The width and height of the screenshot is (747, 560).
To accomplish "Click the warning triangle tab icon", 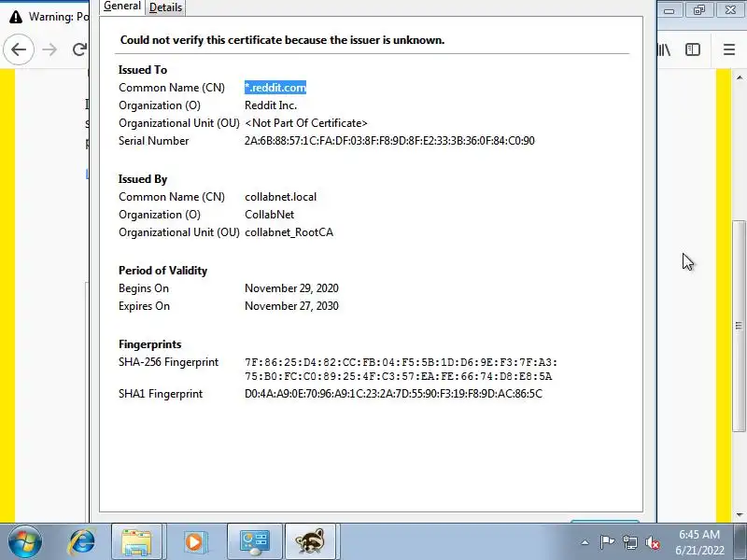I will (x=16, y=17).
